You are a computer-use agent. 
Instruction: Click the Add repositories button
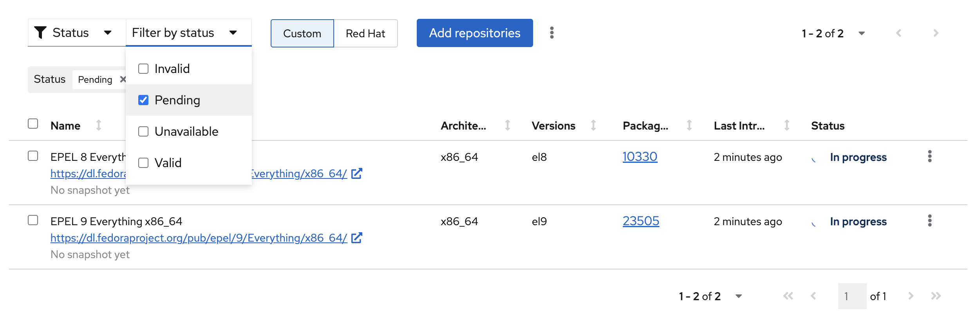(474, 33)
